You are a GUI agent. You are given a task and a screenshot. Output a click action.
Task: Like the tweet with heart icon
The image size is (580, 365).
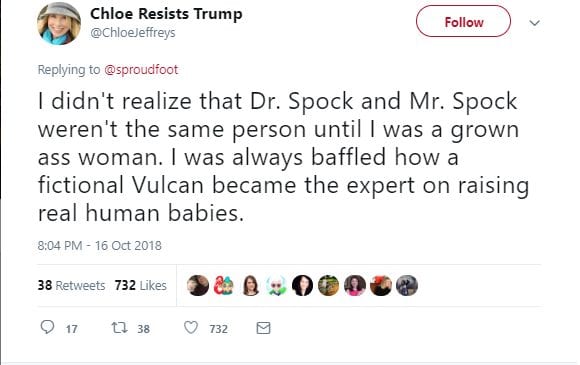coord(191,328)
